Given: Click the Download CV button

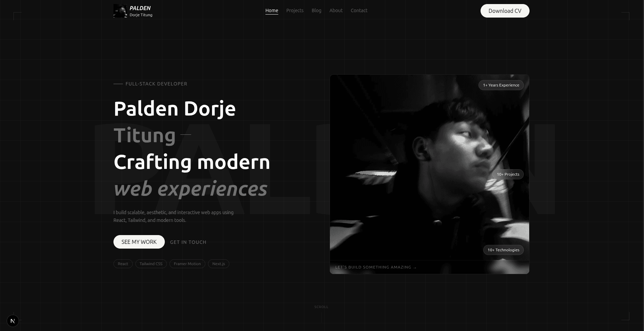Looking at the screenshot, I should tap(505, 10).
